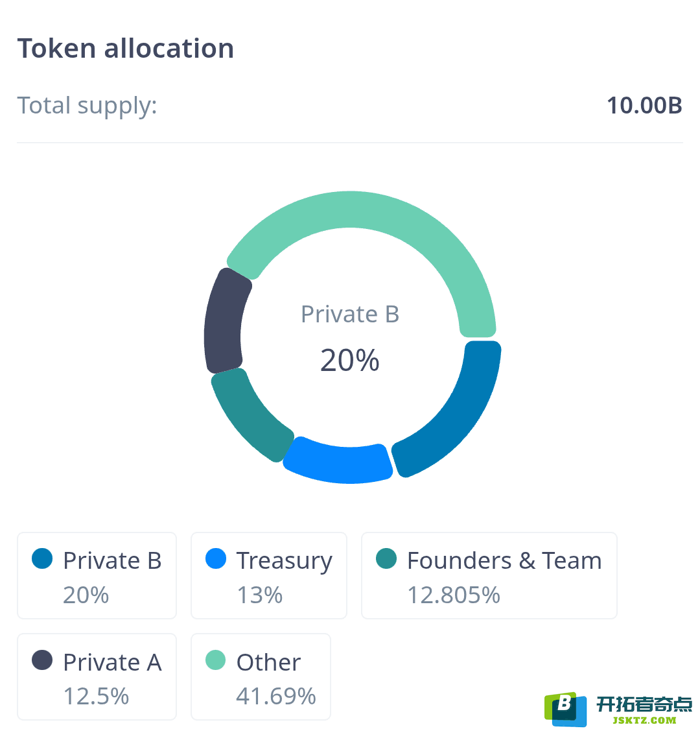The image size is (700, 729).
Task: Select the Private B legend card
Action: pos(97,575)
